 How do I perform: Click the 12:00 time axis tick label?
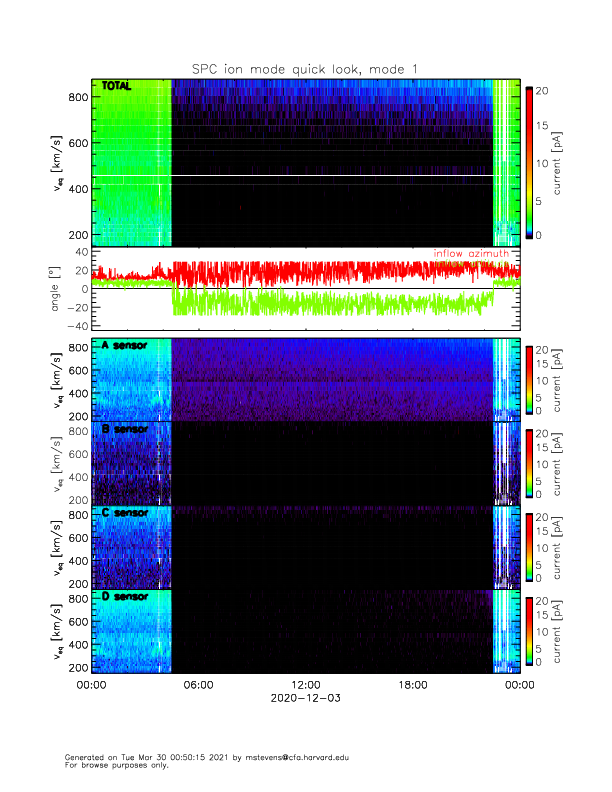click(305, 685)
